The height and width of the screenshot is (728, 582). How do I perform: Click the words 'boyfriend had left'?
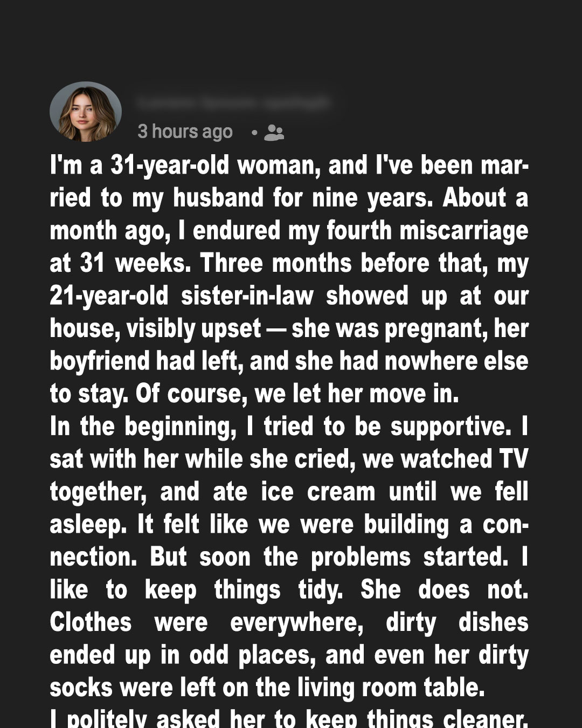pos(144,361)
